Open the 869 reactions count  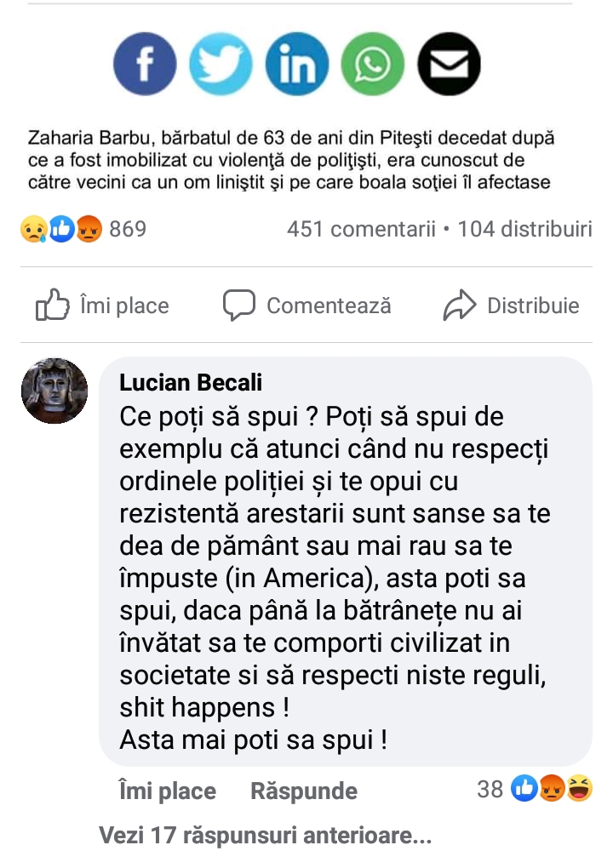tap(128, 229)
